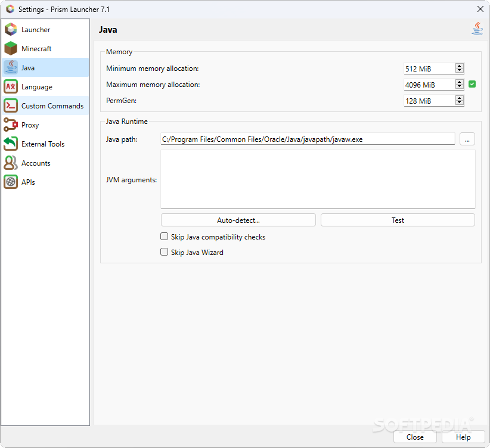490x448 pixels.
Task: Enable Skip Java Wizard checkbox
Action: (x=164, y=252)
